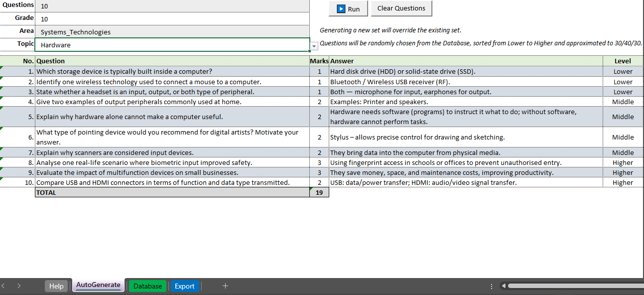The height and width of the screenshot is (295, 644).
Task: Click the horizontal scrollbar thumb
Action: pyautogui.click(x=573, y=286)
